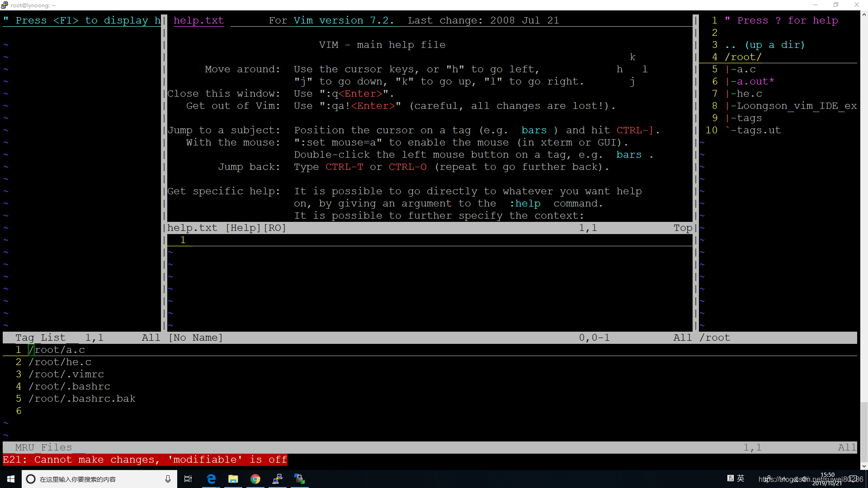Click the taskbar search input box

tap(90, 479)
